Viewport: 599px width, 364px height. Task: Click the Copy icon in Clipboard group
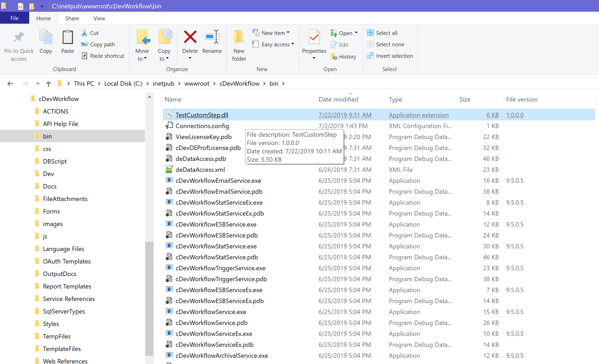(x=46, y=37)
